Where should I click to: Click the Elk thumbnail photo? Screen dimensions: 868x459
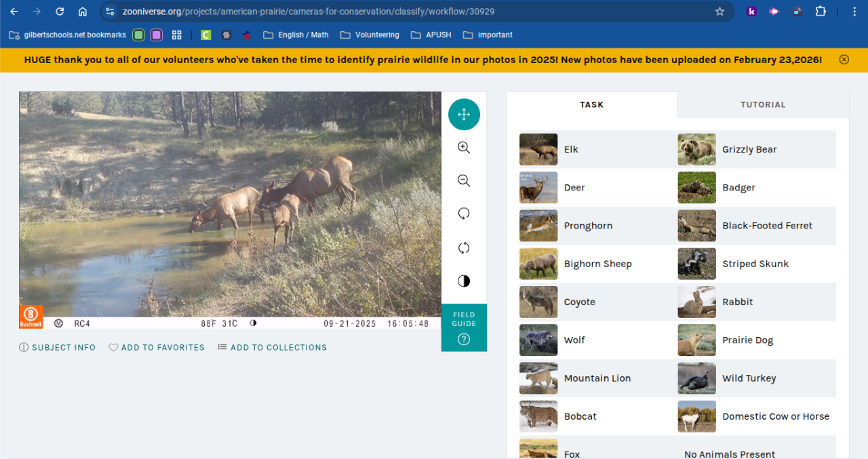pyautogui.click(x=538, y=149)
